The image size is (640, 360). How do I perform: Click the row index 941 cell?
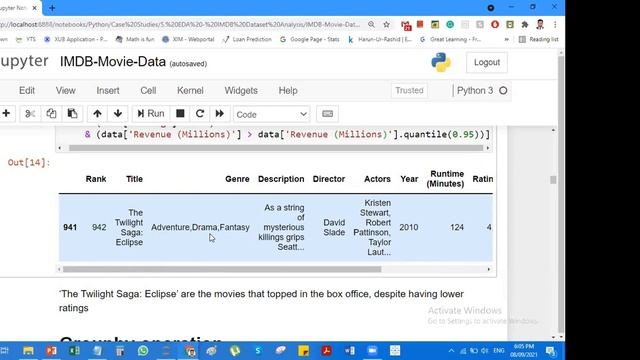[70, 227]
